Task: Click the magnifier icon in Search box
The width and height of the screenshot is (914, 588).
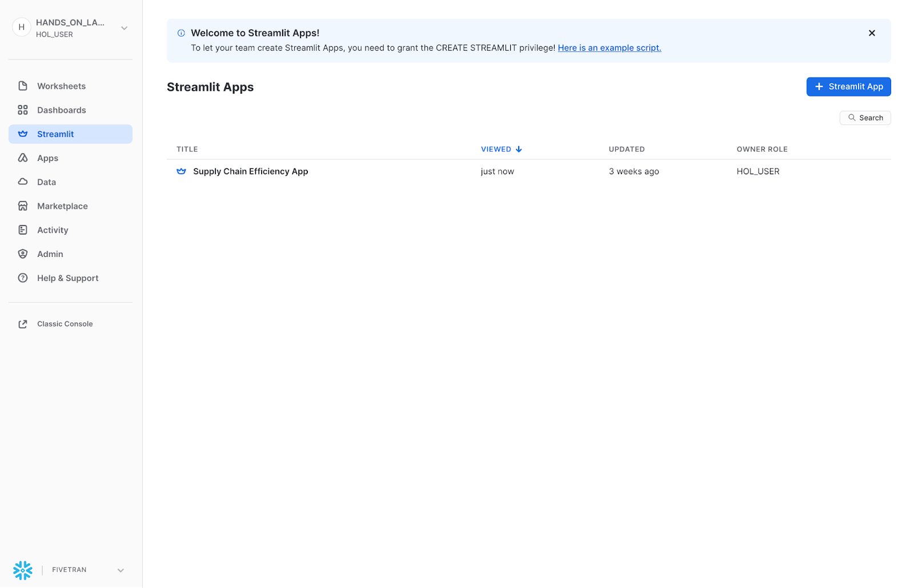Action: (x=852, y=118)
